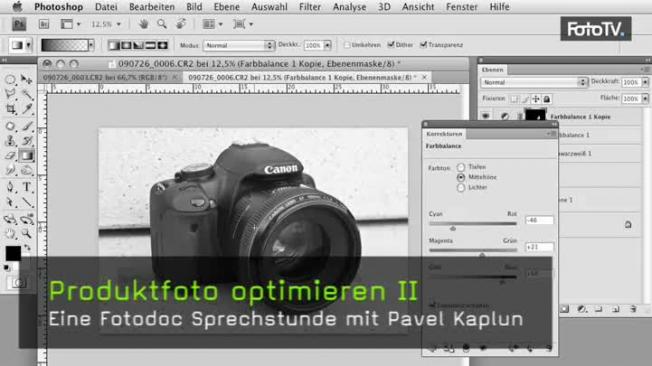Screen dimensions: 652x366
Task: Toggle the Transparenz checkbox
Action: point(423,45)
